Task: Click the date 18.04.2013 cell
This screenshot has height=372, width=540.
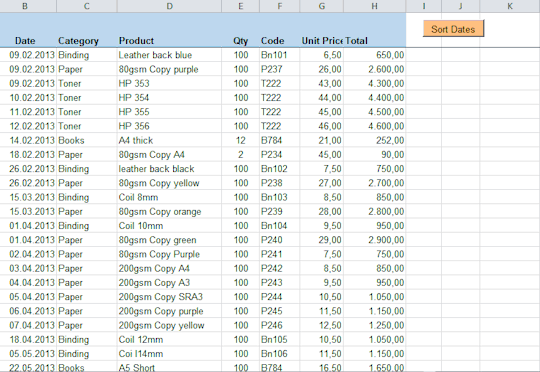Action: (28, 340)
